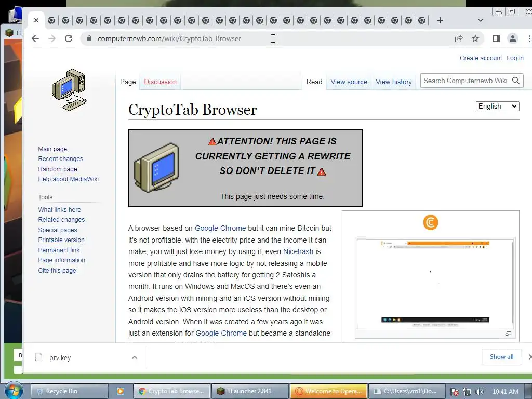Click the profile avatar icon
Screen dimensions: 532x399
point(513,38)
